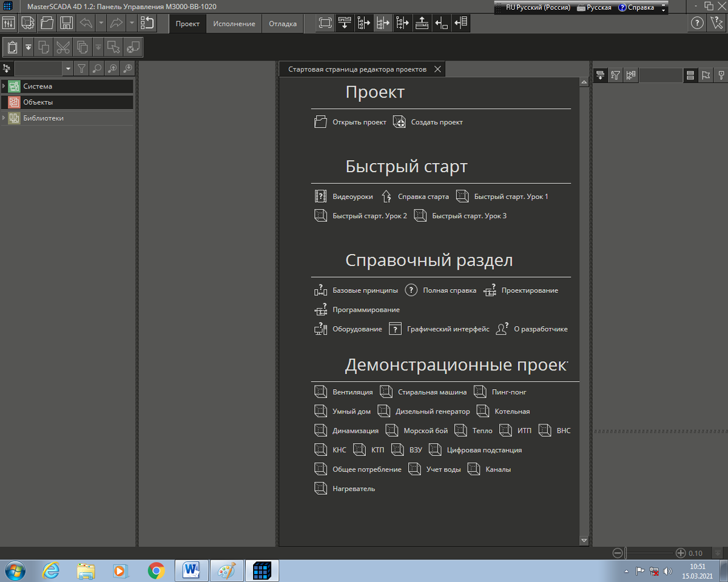Click the open folder icon in the toolbar
This screenshot has height=582, width=728.
(47, 24)
